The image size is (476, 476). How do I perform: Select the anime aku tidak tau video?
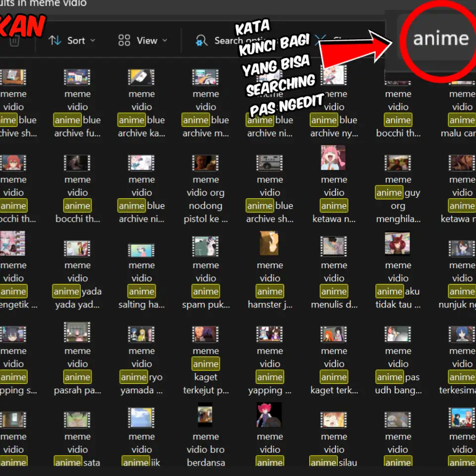pyautogui.click(x=398, y=270)
